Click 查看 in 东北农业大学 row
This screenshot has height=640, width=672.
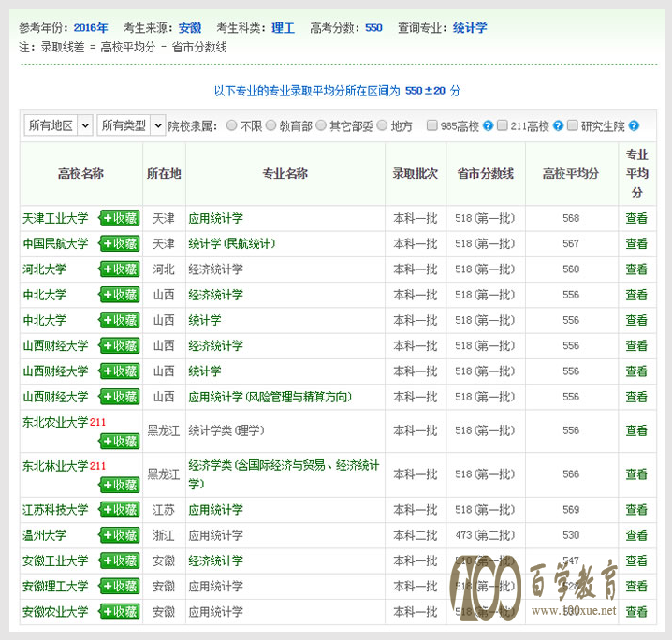coord(636,430)
